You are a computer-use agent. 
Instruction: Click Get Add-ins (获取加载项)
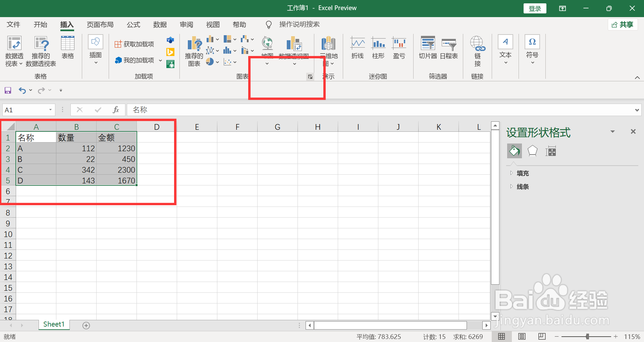pyautogui.click(x=134, y=44)
